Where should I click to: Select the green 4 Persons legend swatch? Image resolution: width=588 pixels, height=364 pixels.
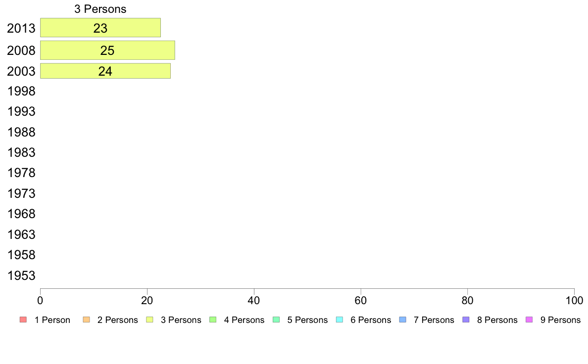pos(212,320)
